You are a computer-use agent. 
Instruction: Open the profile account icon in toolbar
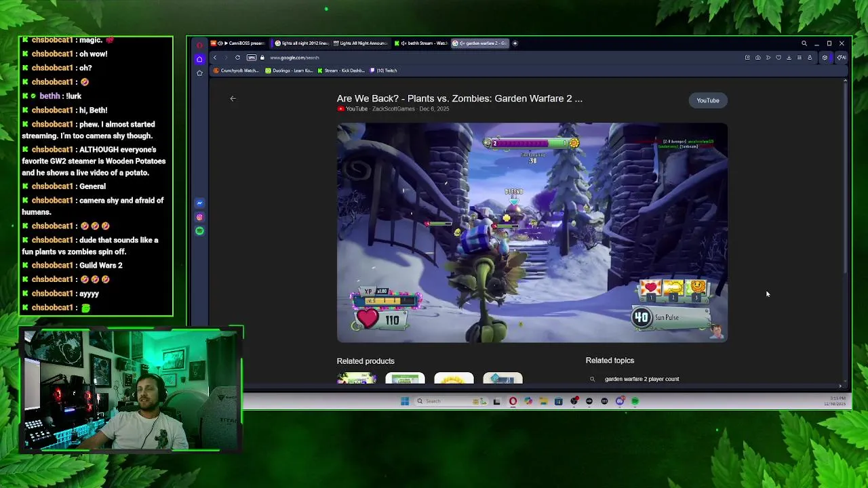[810, 58]
